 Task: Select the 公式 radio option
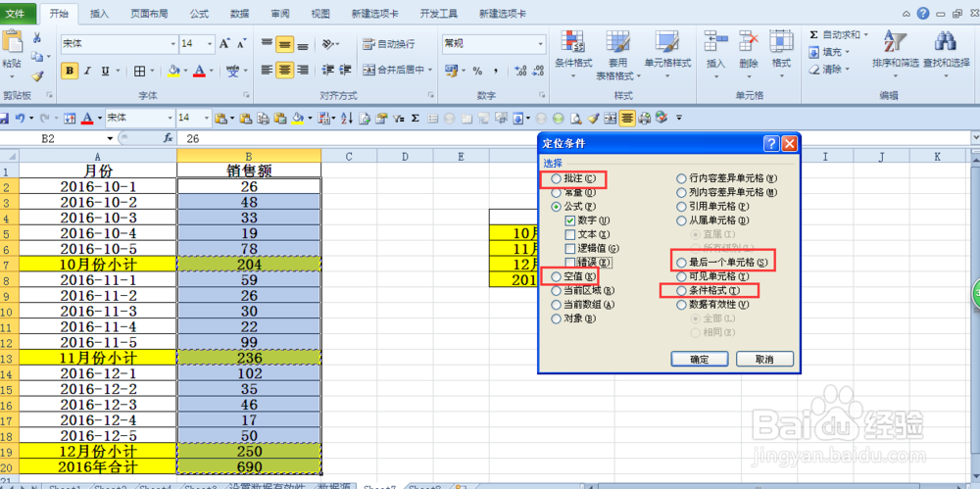coord(556,207)
